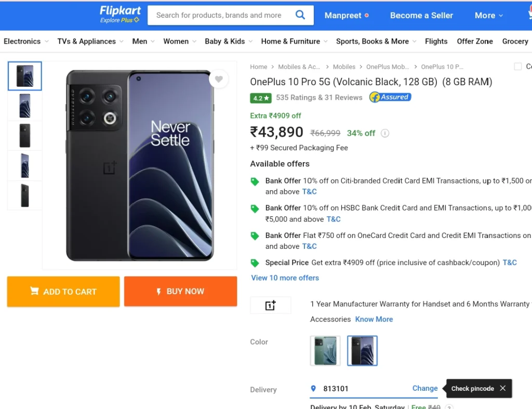Open the price info icon beside 34% off
Image resolution: width=532 pixels, height=409 pixels.
(x=385, y=133)
